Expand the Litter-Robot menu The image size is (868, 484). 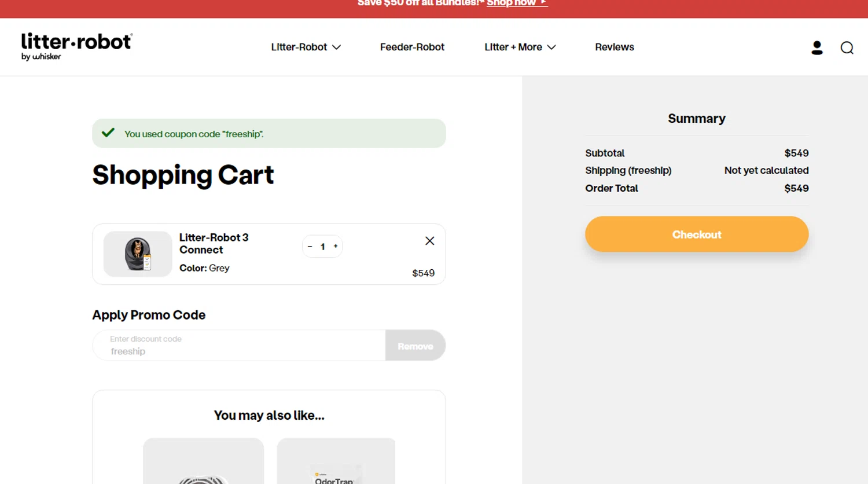pyautogui.click(x=306, y=47)
